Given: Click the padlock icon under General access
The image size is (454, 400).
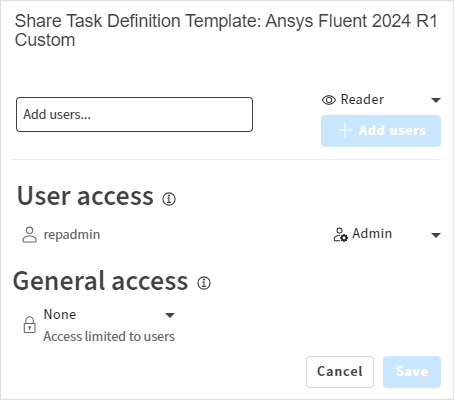Looking at the screenshot, I should click(x=29, y=324).
